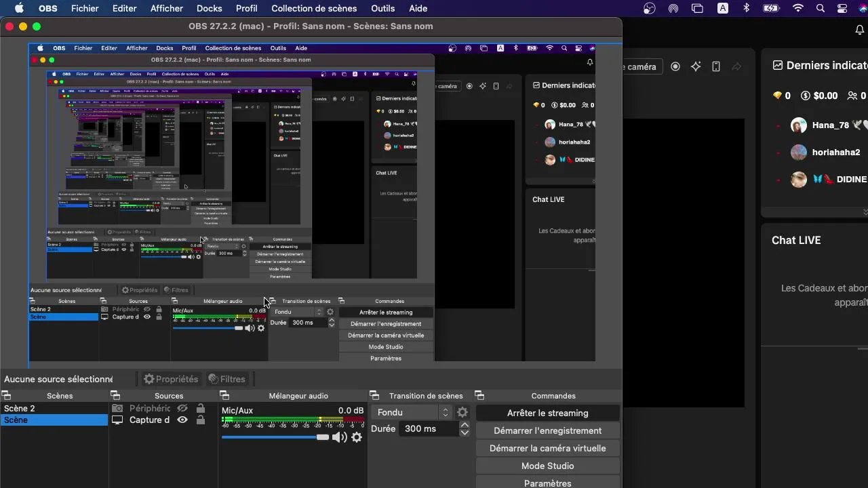The height and width of the screenshot is (488, 868).
Task: Click the battery status icon
Action: (771, 8)
